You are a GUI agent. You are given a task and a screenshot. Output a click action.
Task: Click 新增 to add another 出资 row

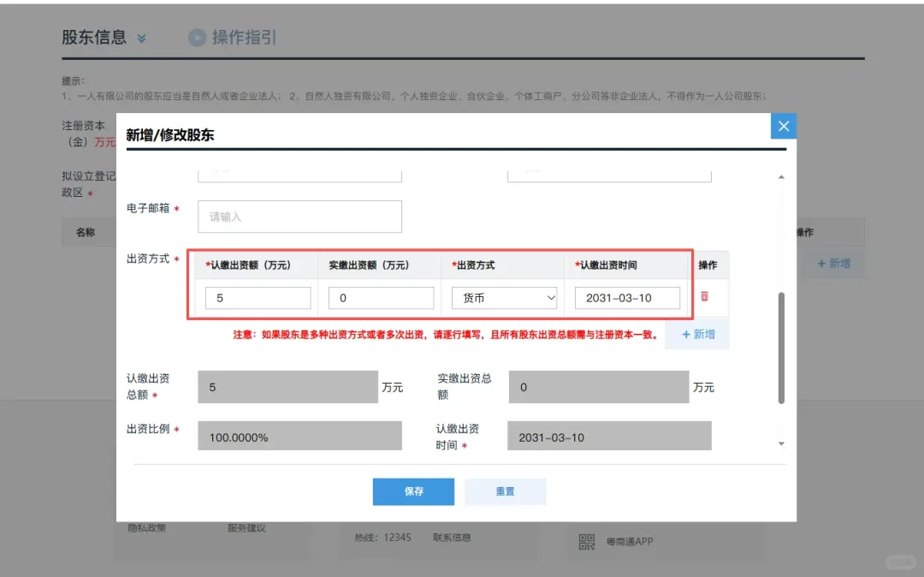tap(697, 336)
